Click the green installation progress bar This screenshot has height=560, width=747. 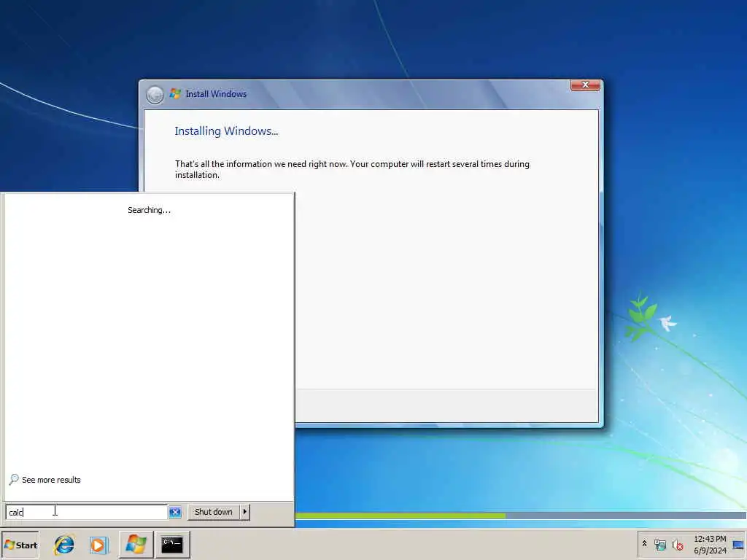tap(400, 516)
